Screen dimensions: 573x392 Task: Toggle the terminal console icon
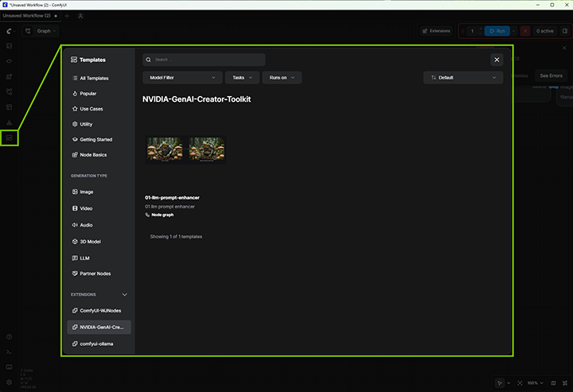[x=9, y=352]
